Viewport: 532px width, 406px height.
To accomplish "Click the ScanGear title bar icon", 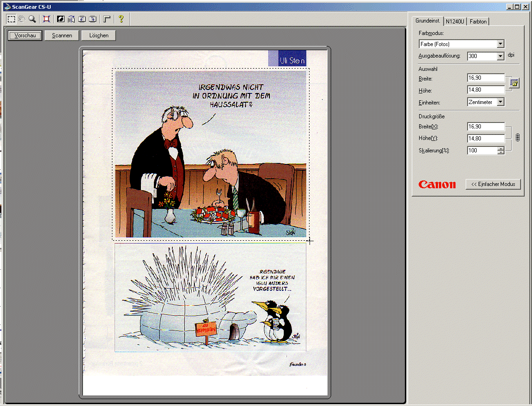I will (x=7, y=7).
